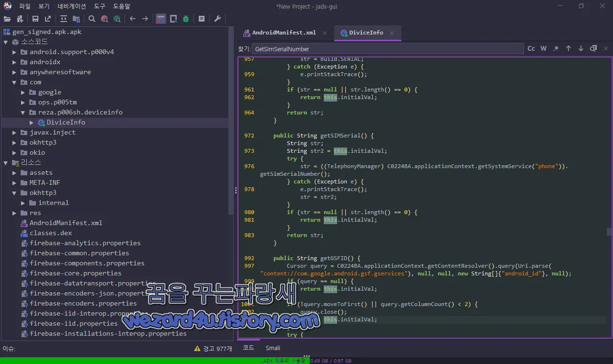Viewport: 613px width, 364px height.
Task: Open class search toolbar icon
Action: [104, 19]
